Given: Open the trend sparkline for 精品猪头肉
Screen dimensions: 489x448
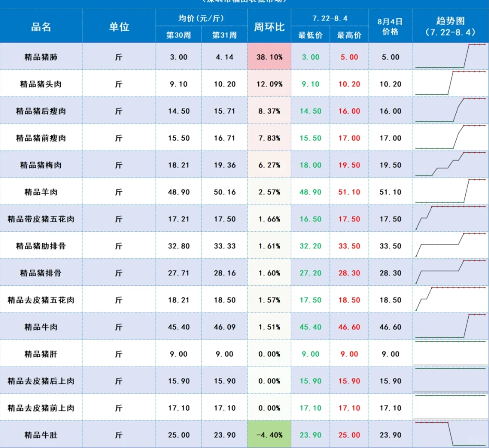Looking at the screenshot, I should (450, 83).
